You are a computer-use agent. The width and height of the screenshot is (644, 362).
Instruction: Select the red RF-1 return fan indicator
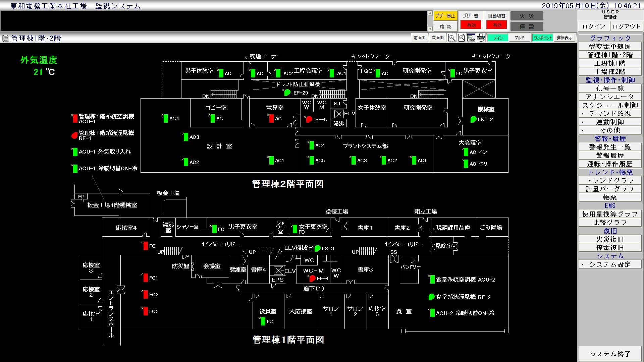(x=74, y=135)
